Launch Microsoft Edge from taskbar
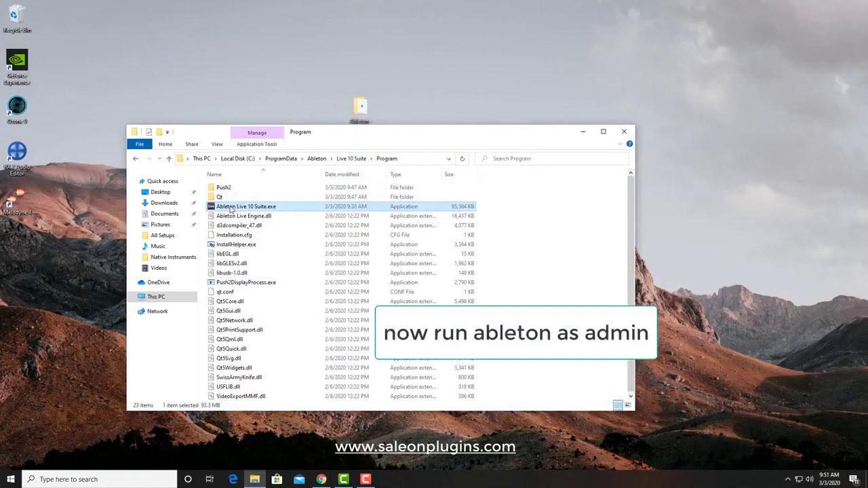The width and height of the screenshot is (868, 488). pyautogui.click(x=233, y=479)
